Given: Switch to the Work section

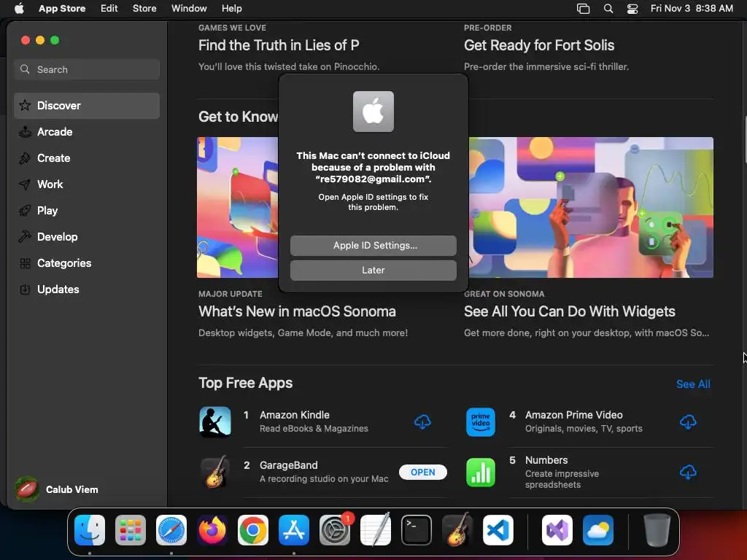Looking at the screenshot, I should click(x=87, y=184).
